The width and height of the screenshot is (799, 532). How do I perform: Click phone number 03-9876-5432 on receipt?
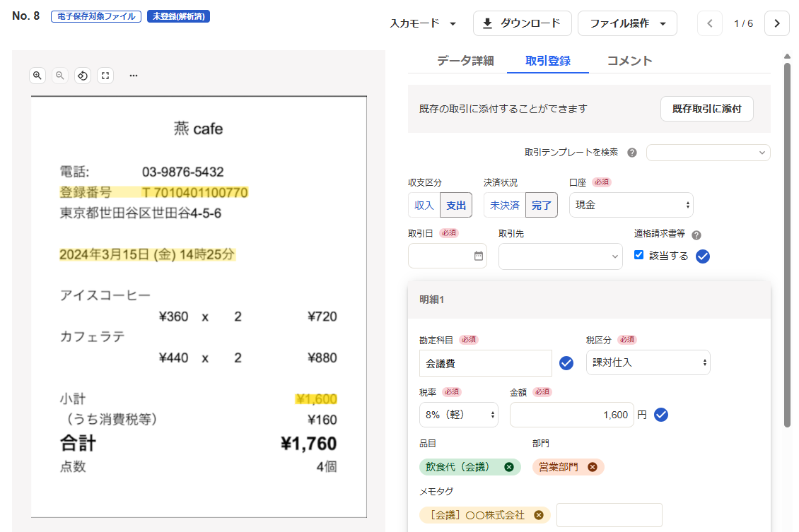pos(182,172)
